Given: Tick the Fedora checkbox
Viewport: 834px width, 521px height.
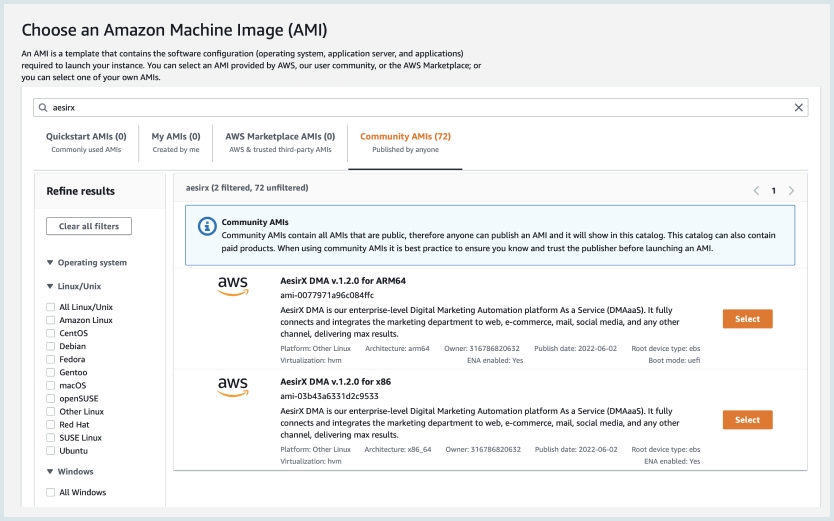Looking at the screenshot, I should tap(51, 359).
